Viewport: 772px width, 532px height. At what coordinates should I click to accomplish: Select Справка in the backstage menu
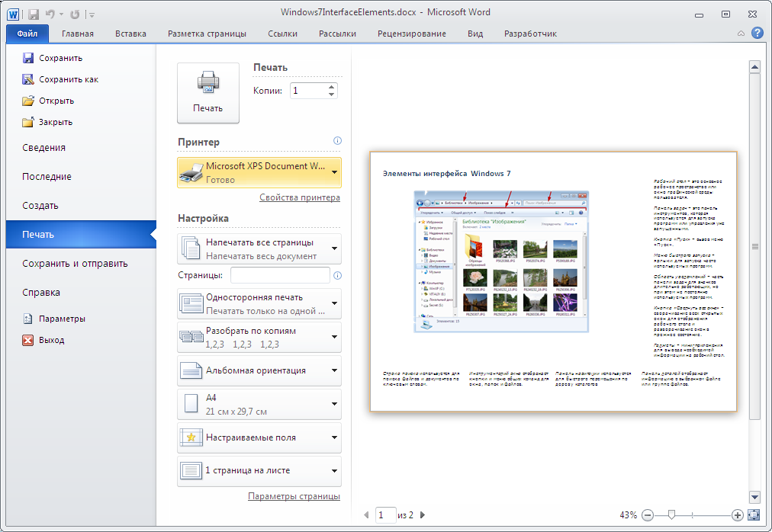(81, 293)
